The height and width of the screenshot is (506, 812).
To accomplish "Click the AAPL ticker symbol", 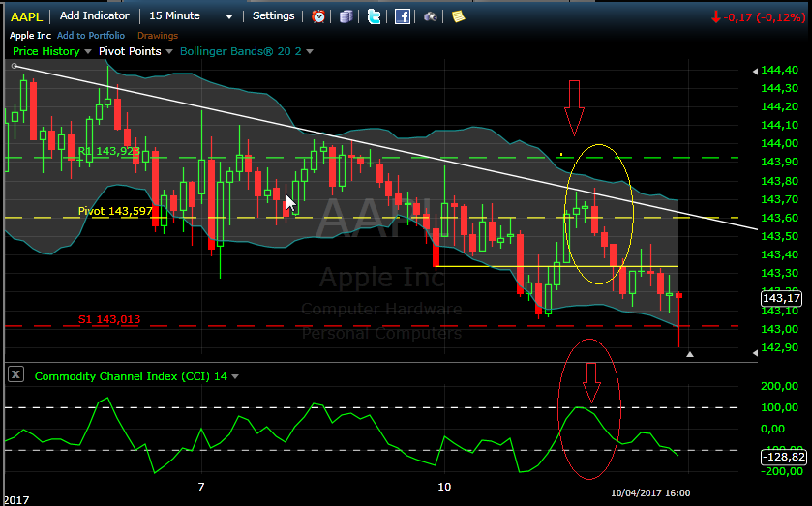I will point(26,16).
